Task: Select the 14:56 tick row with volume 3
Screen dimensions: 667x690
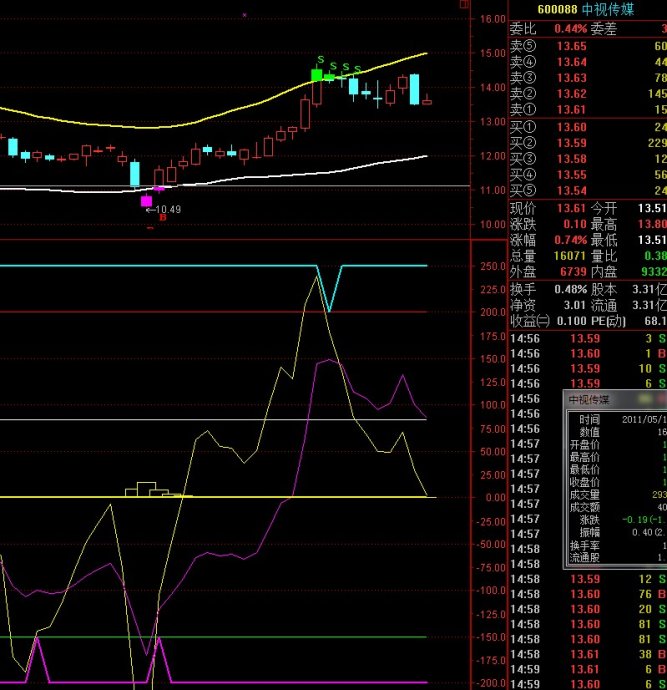Action: pos(588,338)
